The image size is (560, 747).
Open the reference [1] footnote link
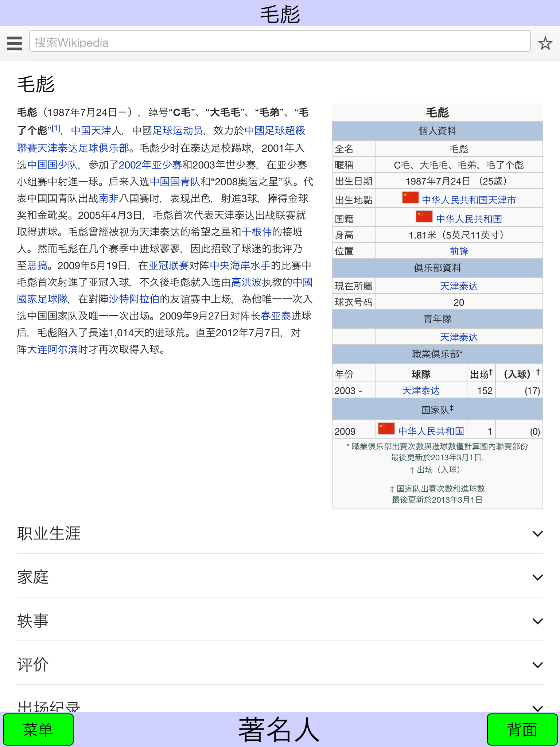[55, 128]
